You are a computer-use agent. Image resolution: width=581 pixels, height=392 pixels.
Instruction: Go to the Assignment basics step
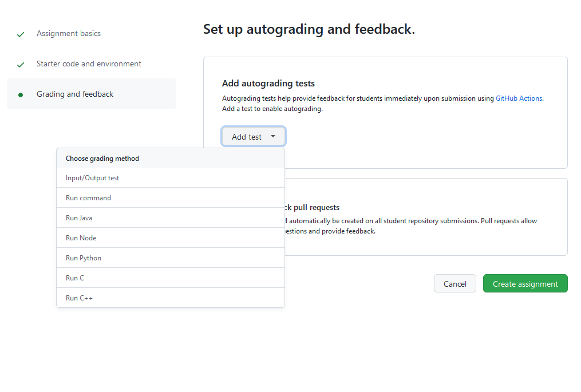coord(69,33)
